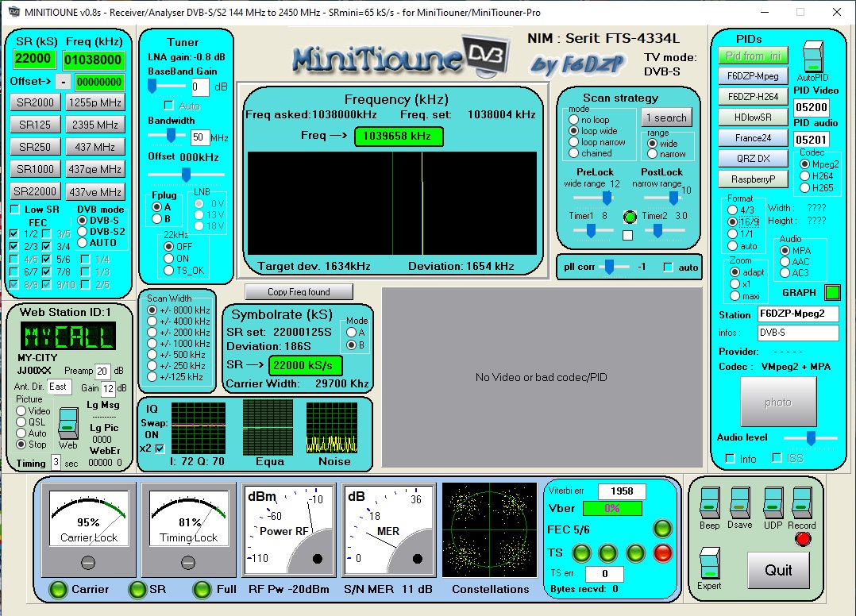This screenshot has width=856, height=616.
Task: Flip the AutoPID toggle switch
Action: pos(813,56)
